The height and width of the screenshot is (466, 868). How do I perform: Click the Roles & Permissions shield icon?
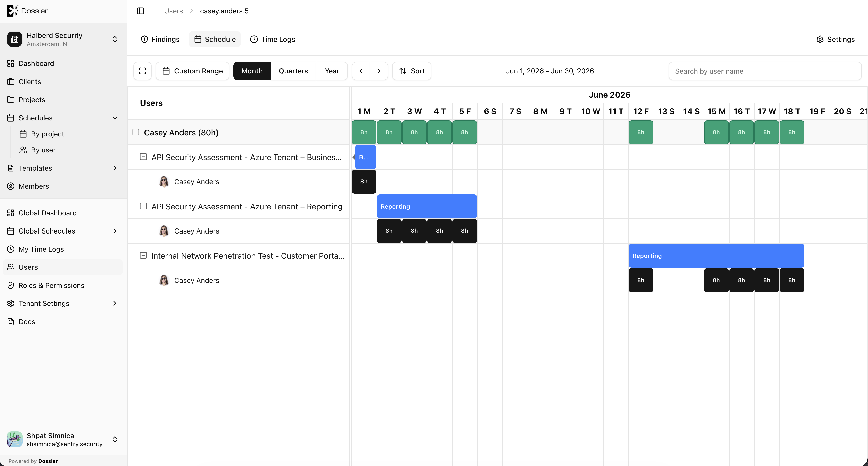tap(11, 286)
